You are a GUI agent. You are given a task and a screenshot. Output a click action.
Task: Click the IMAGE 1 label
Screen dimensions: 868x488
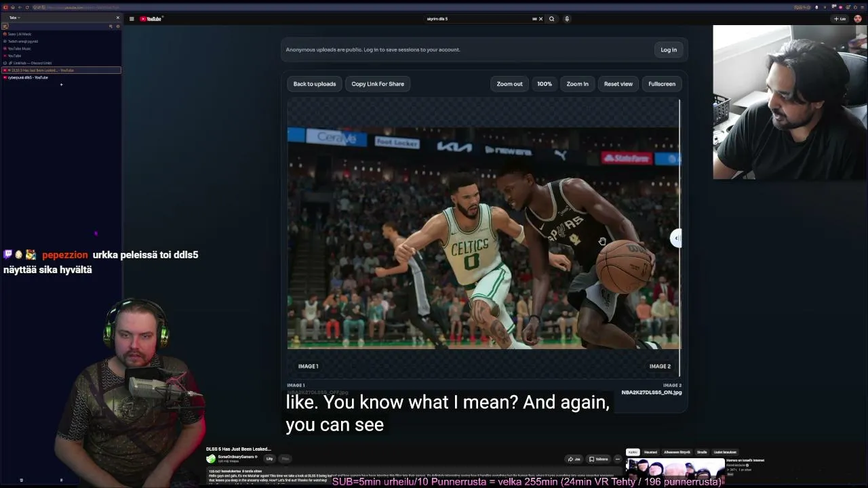click(x=308, y=366)
